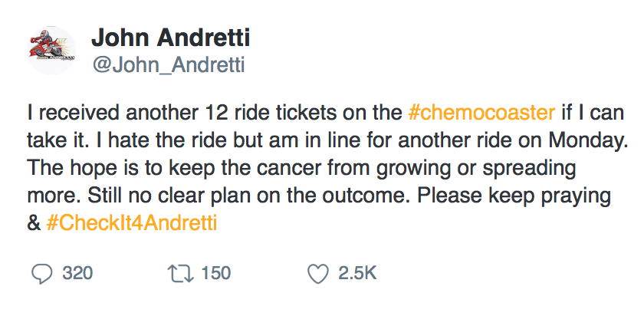Click the John Andretti display name

point(170,38)
